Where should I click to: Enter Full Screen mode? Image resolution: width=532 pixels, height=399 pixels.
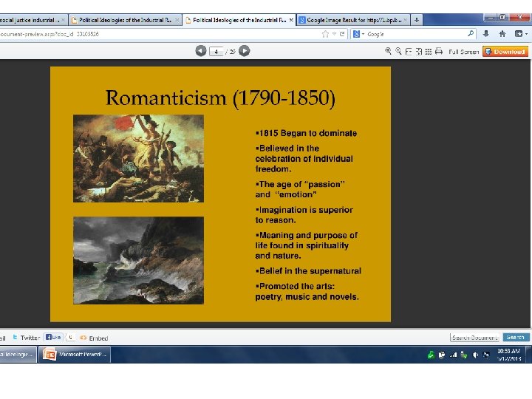point(463,52)
